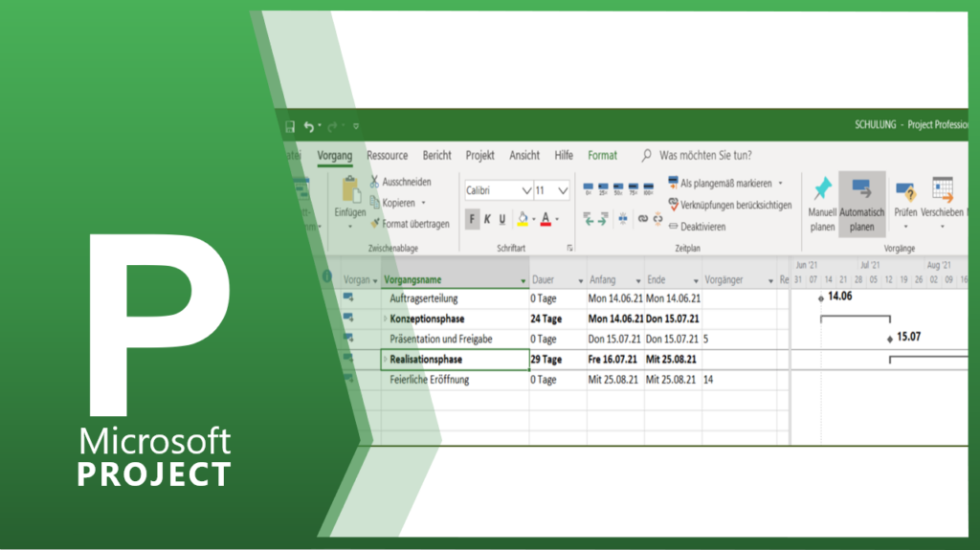Click Automatisch planen button

[x=862, y=205]
